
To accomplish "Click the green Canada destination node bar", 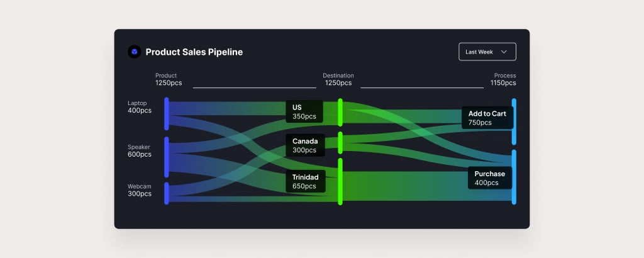I will tap(340, 143).
